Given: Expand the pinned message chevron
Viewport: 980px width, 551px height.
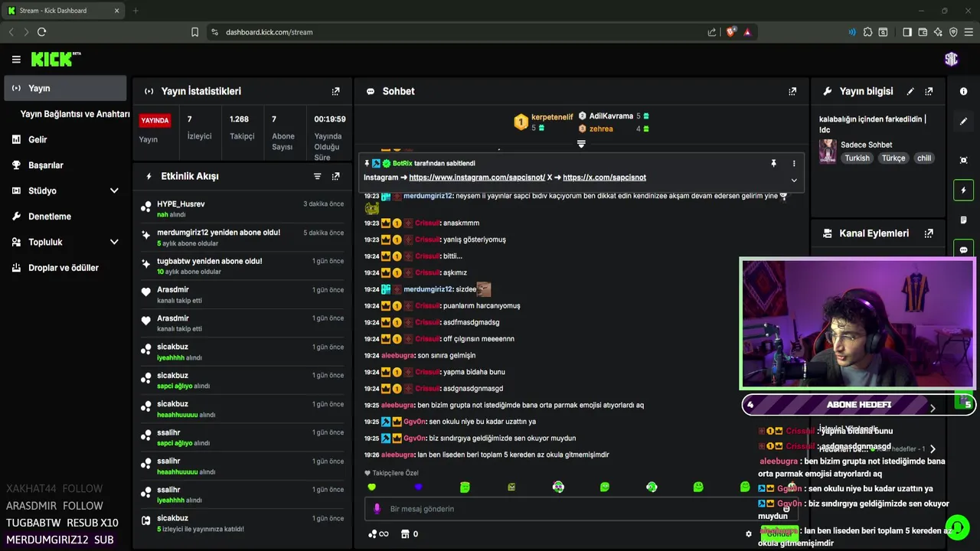Looking at the screenshot, I should point(794,181).
